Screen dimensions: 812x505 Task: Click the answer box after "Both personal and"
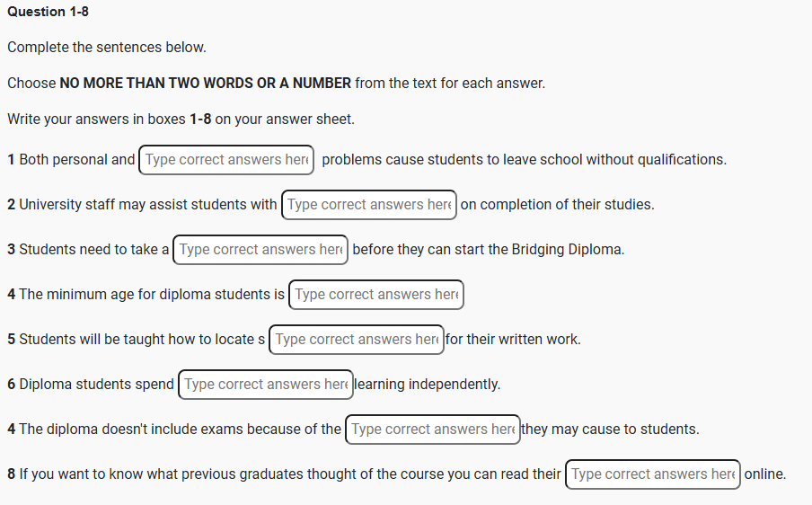click(226, 160)
